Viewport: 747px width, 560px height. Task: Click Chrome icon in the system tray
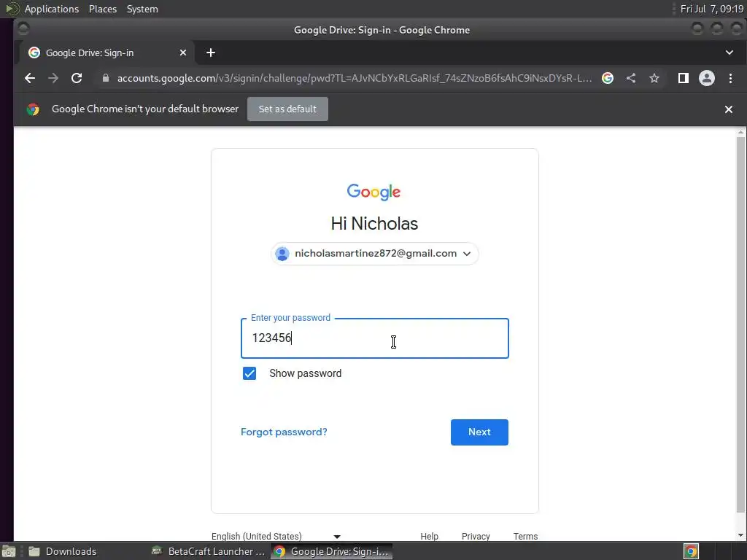[691, 551]
